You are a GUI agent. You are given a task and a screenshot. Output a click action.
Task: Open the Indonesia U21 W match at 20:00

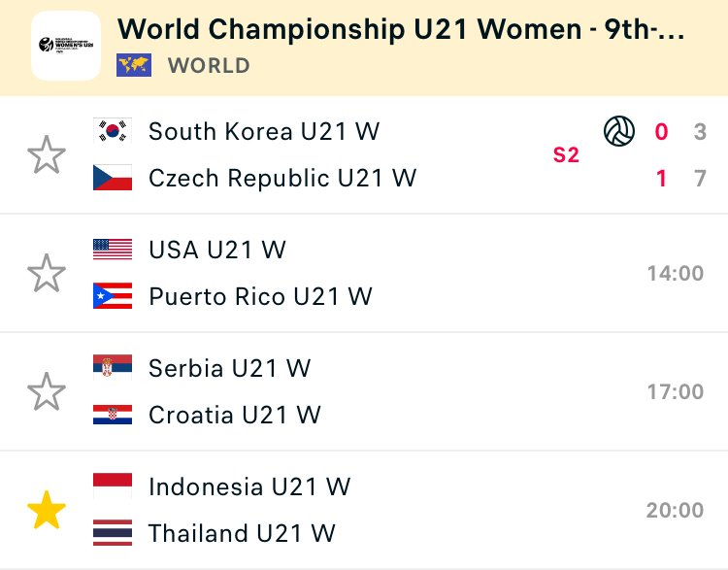tap(364, 510)
